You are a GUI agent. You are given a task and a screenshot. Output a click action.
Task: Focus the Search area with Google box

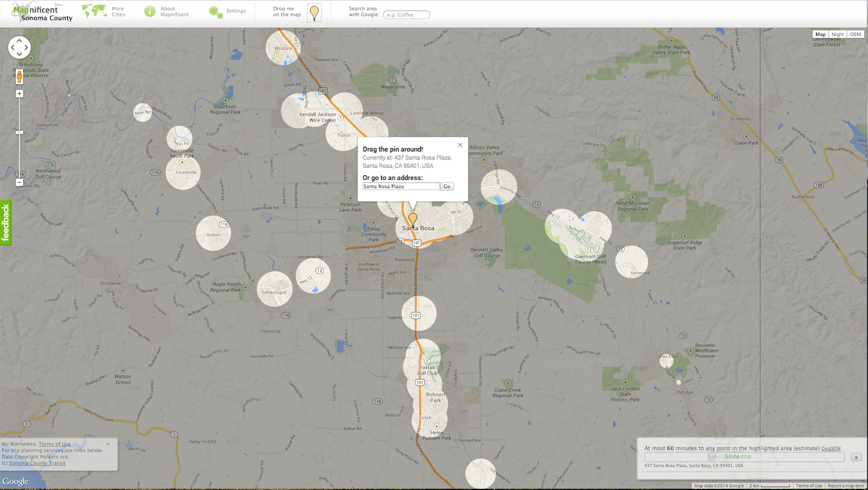tap(407, 15)
